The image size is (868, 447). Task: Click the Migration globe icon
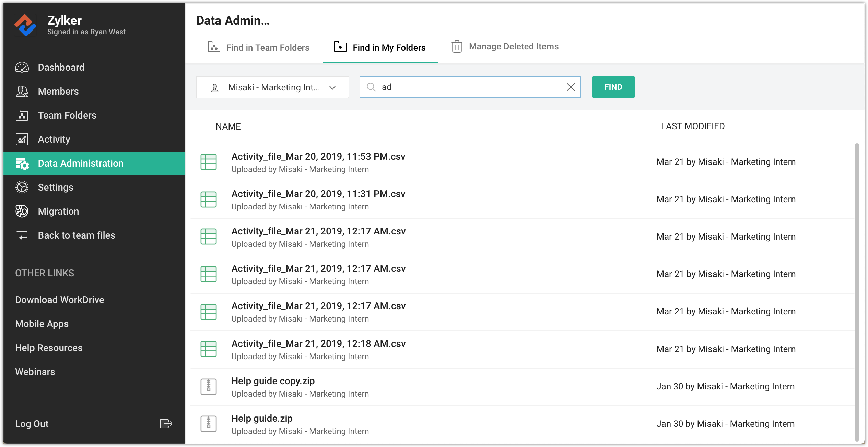[x=22, y=212]
